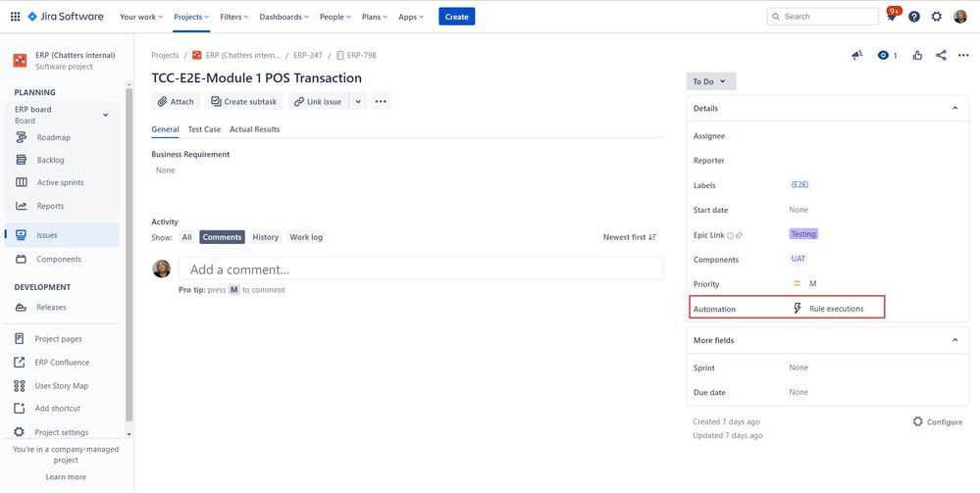Open the To Do status dropdown

[x=710, y=82]
